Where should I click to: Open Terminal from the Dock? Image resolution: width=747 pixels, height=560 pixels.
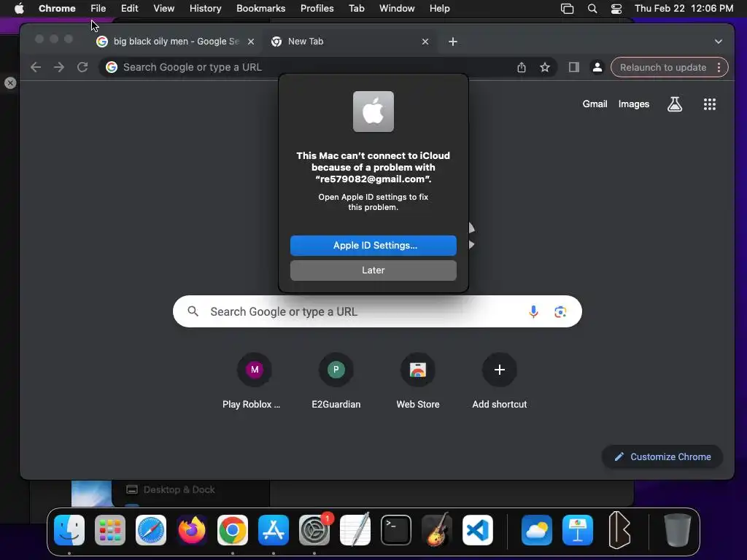click(x=396, y=530)
